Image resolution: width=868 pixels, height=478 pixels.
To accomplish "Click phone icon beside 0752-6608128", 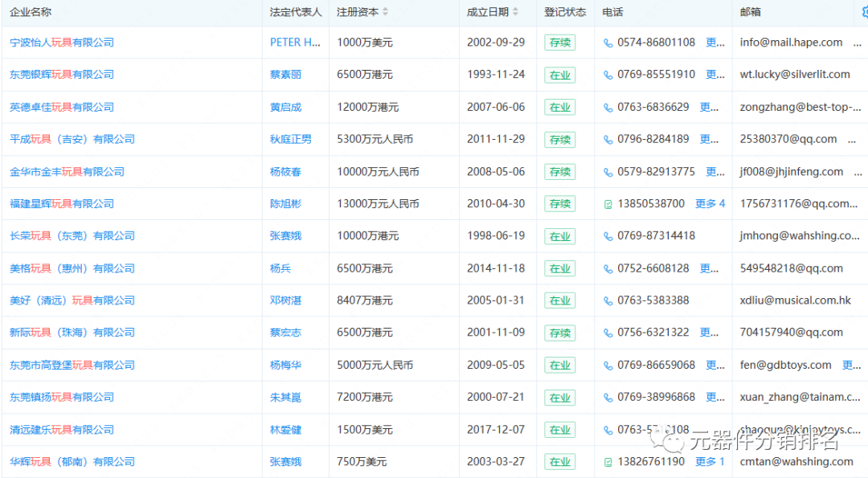I will (x=608, y=269).
